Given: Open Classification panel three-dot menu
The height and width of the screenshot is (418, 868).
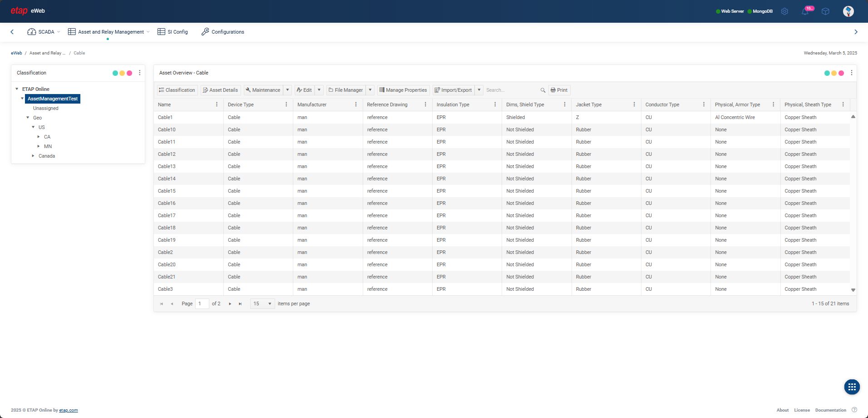Looking at the screenshot, I should 140,73.
